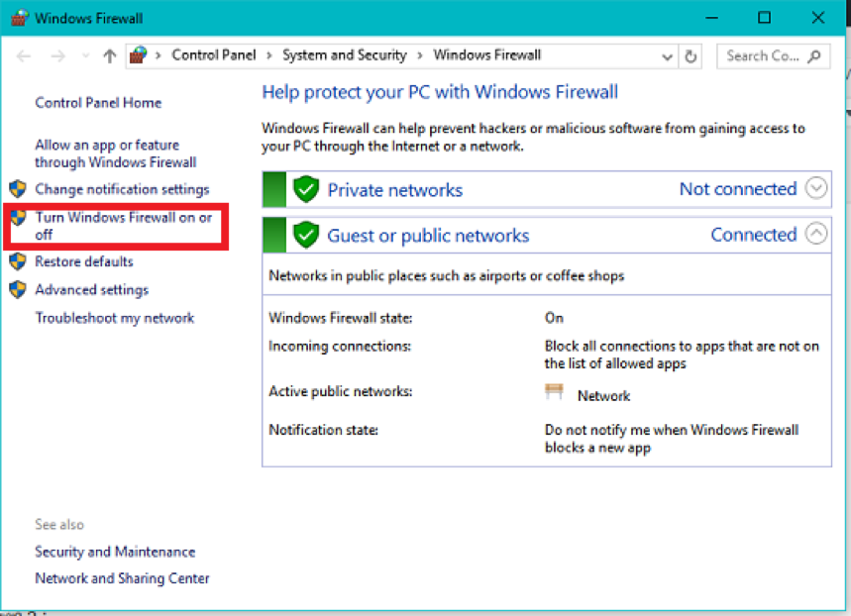Open Advanced settings link
Image resolution: width=851 pixels, height=616 pixels.
tap(92, 290)
